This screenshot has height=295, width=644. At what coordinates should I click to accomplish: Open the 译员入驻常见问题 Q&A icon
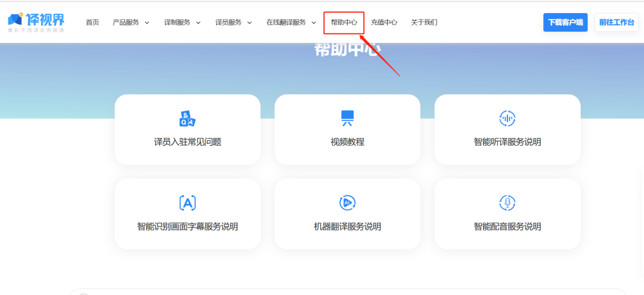pos(187,119)
